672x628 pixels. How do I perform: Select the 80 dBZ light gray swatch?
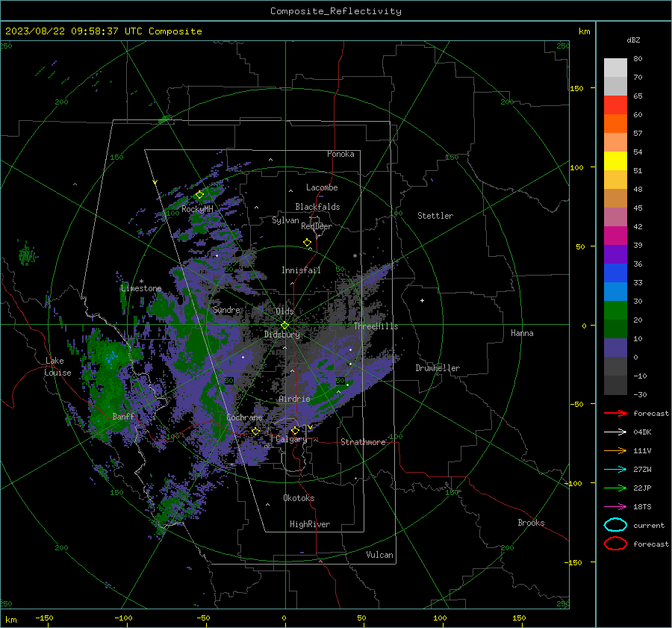(615, 67)
